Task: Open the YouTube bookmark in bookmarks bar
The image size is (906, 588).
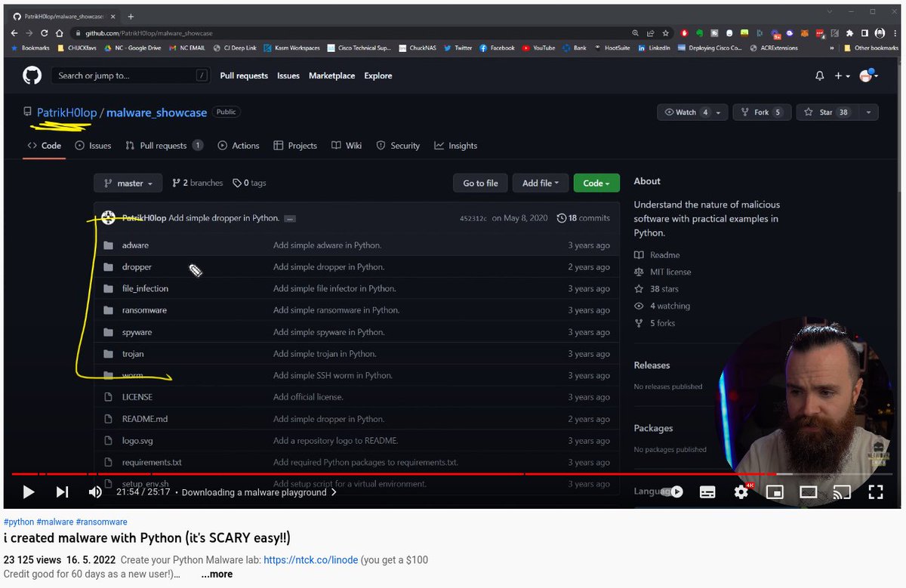Action: (538, 48)
